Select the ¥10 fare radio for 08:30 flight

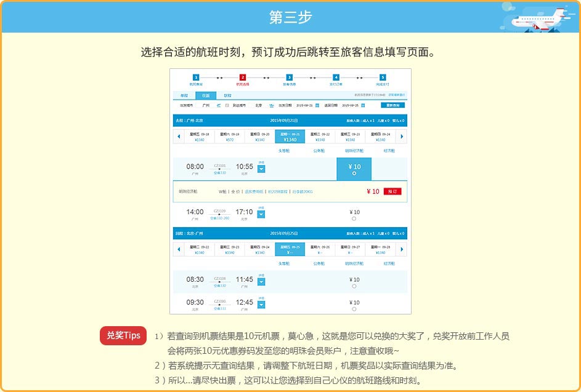(354, 286)
